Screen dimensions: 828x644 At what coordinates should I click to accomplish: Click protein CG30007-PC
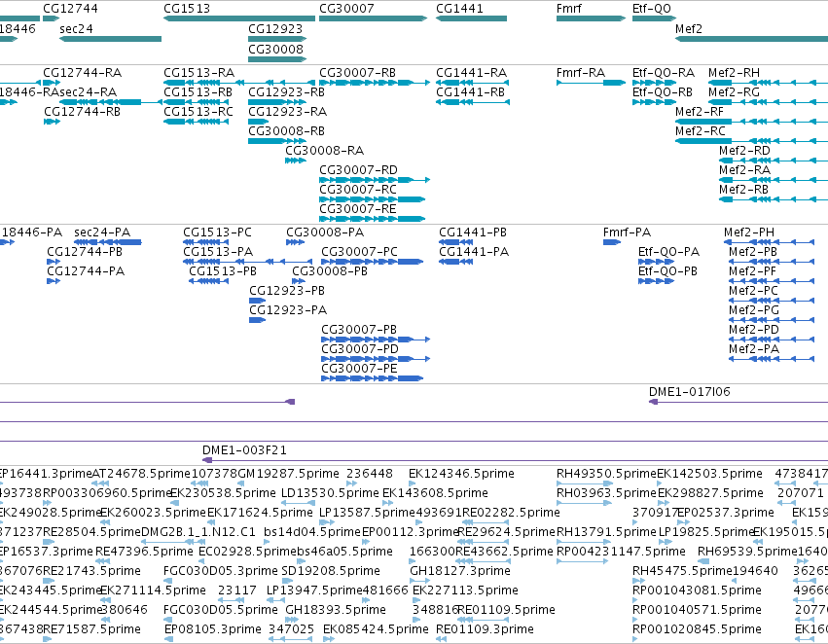360,252
